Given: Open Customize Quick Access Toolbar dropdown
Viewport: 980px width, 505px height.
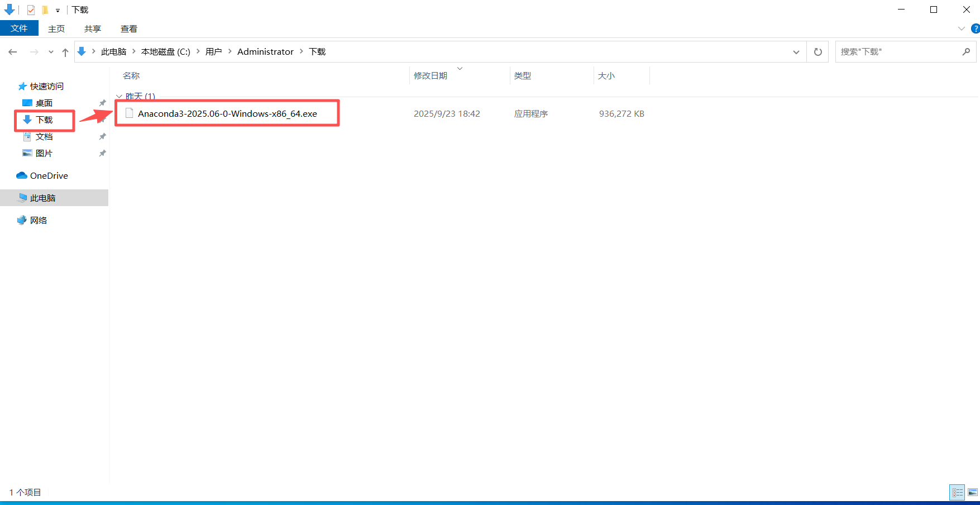Looking at the screenshot, I should (x=58, y=10).
